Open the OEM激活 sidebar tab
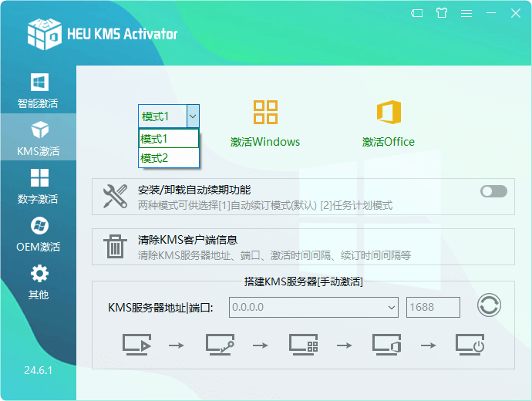The width and height of the screenshot is (532, 401). pos(38,234)
